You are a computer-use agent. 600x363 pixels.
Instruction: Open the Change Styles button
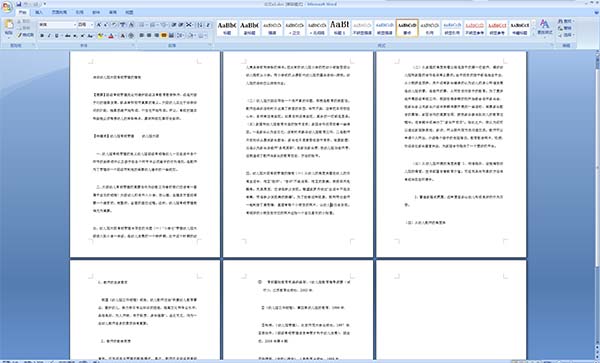(544, 28)
